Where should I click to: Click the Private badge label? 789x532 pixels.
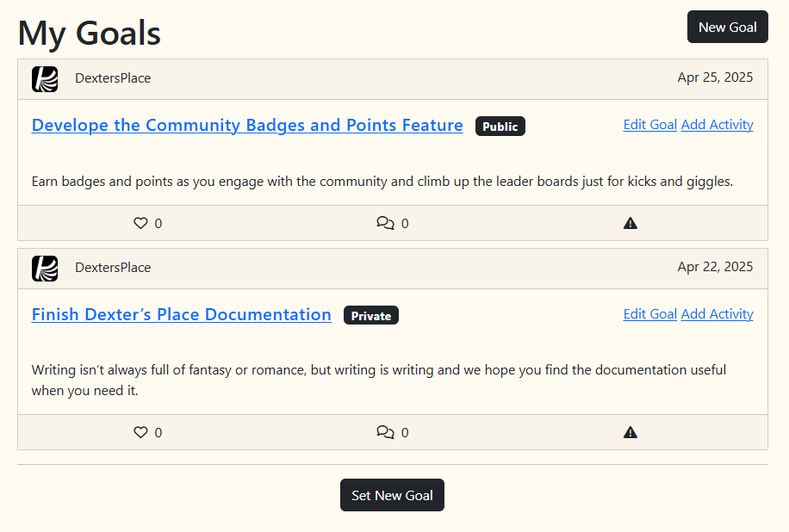371,315
